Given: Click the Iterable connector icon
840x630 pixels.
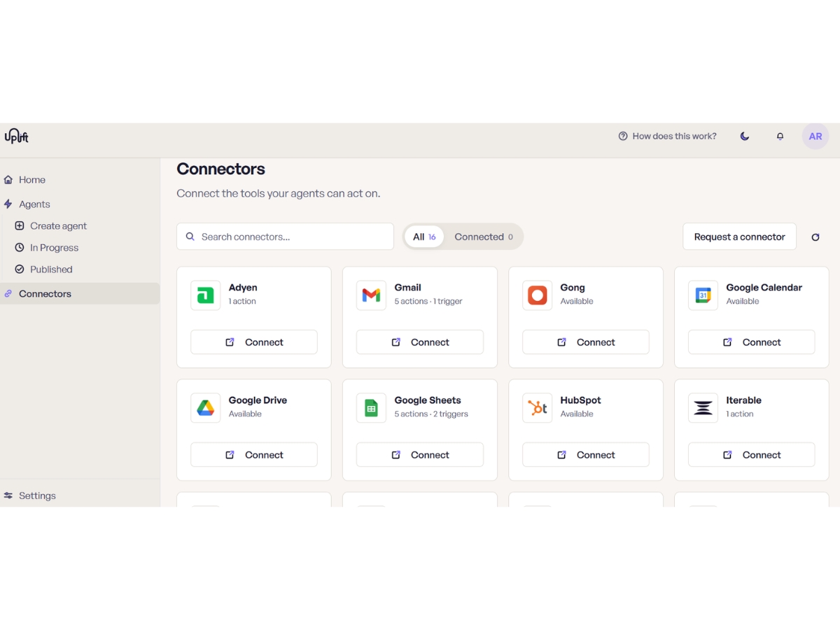Looking at the screenshot, I should (x=703, y=408).
